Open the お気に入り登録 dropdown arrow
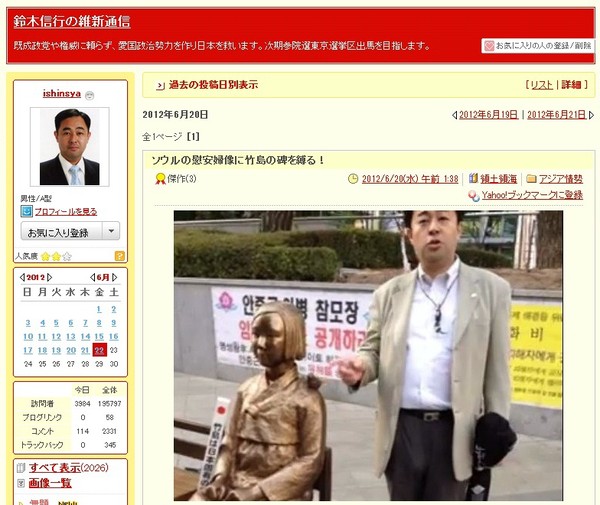The height and width of the screenshot is (505, 600). (x=109, y=231)
